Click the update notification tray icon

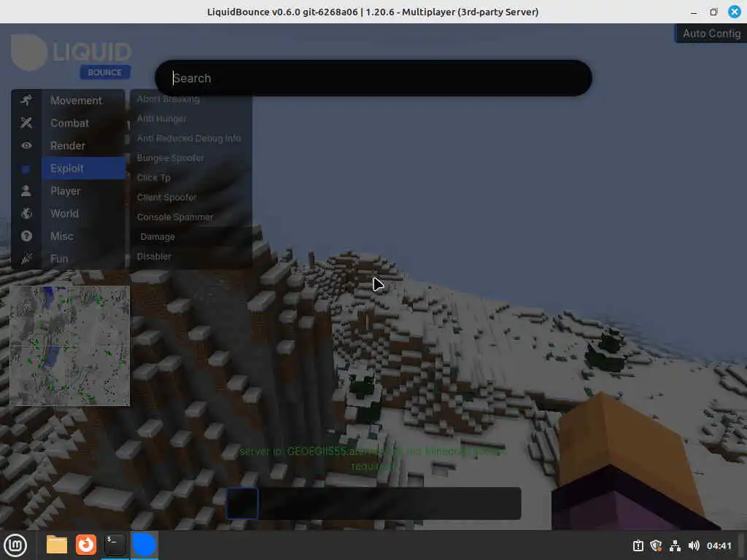click(x=638, y=545)
